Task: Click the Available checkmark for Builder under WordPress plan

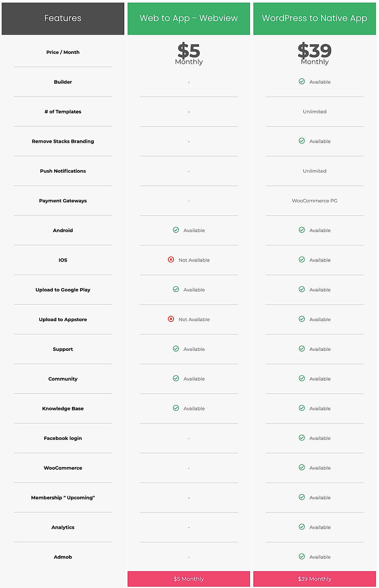Action: 302,82
